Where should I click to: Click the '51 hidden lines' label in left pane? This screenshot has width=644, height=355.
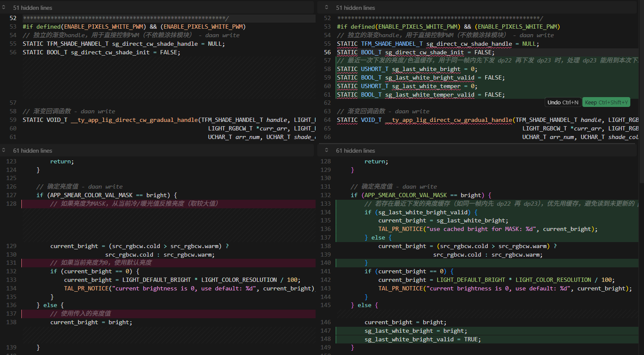pos(33,8)
